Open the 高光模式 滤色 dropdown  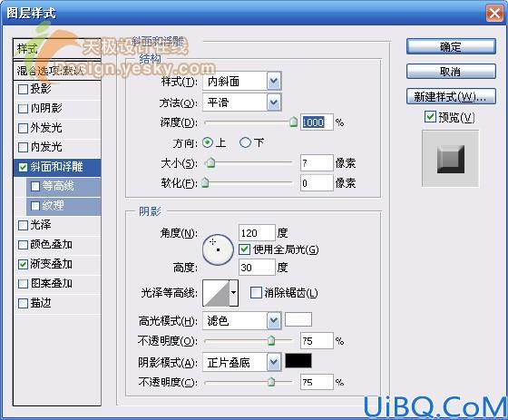242,320
